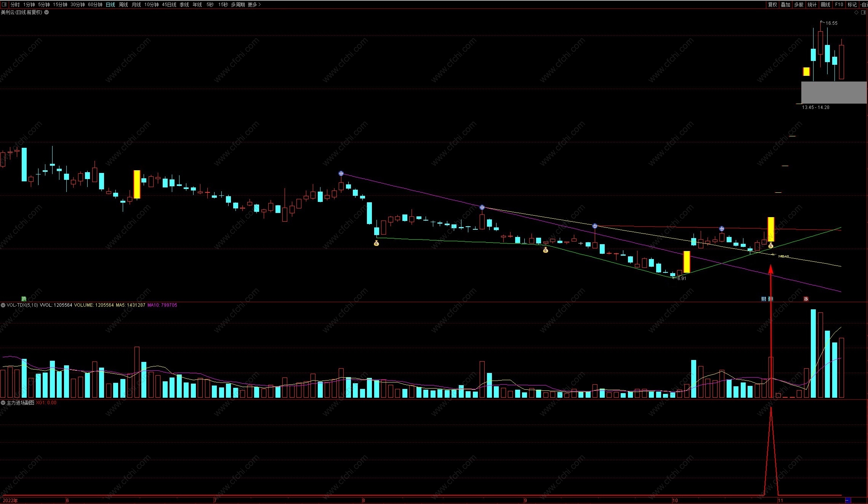Toggle the right sidebar panel icon

[x=863, y=12]
